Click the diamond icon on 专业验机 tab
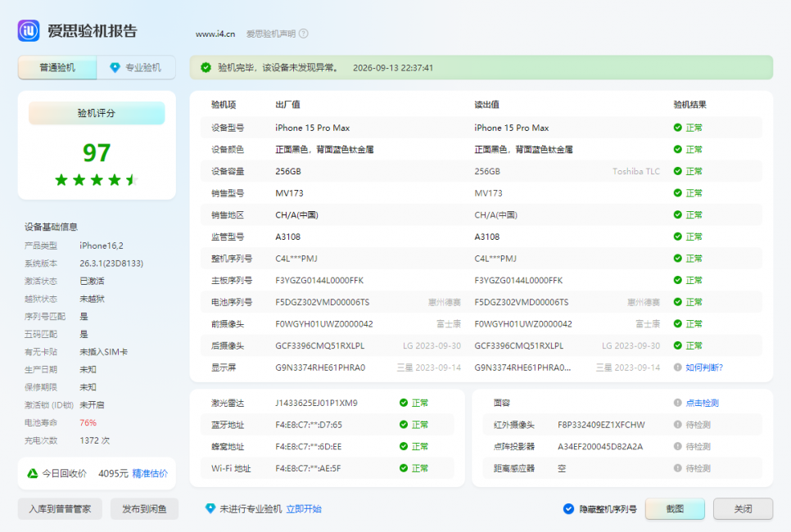This screenshot has width=791, height=532. pyautogui.click(x=115, y=68)
